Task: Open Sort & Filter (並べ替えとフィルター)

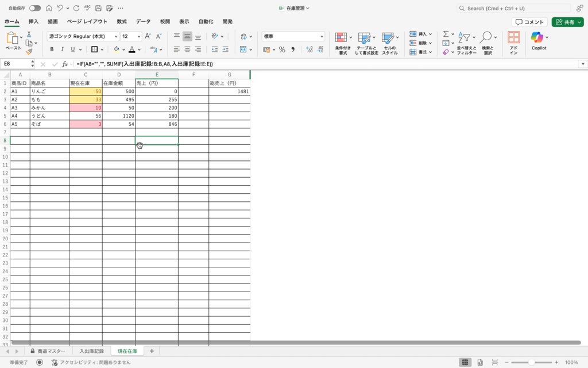Action: (x=466, y=44)
